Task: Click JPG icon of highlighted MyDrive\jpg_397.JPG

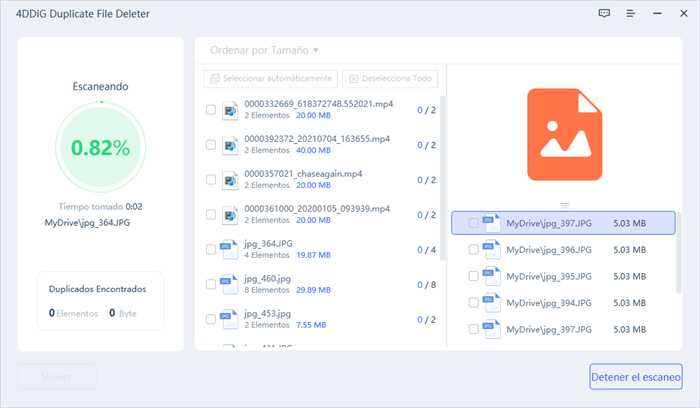Action: click(492, 223)
